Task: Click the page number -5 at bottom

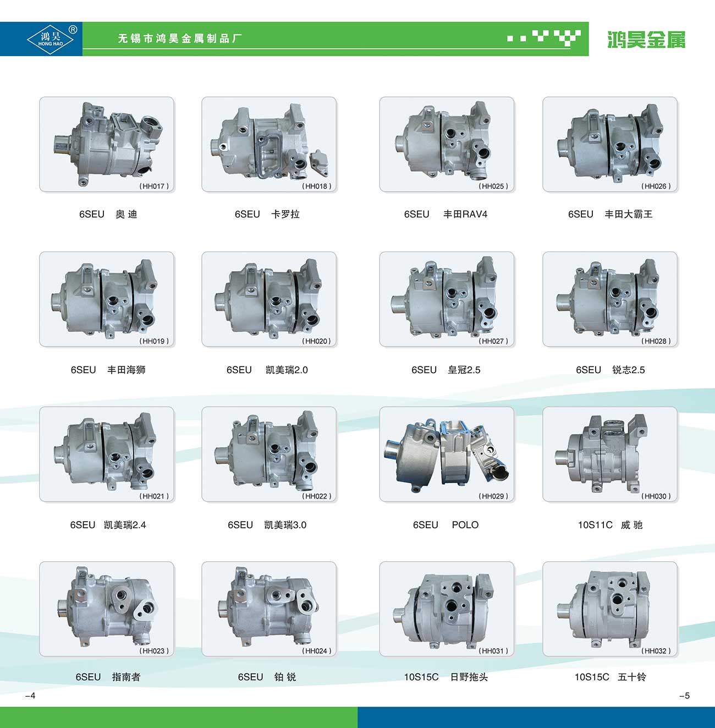Action: click(x=684, y=696)
